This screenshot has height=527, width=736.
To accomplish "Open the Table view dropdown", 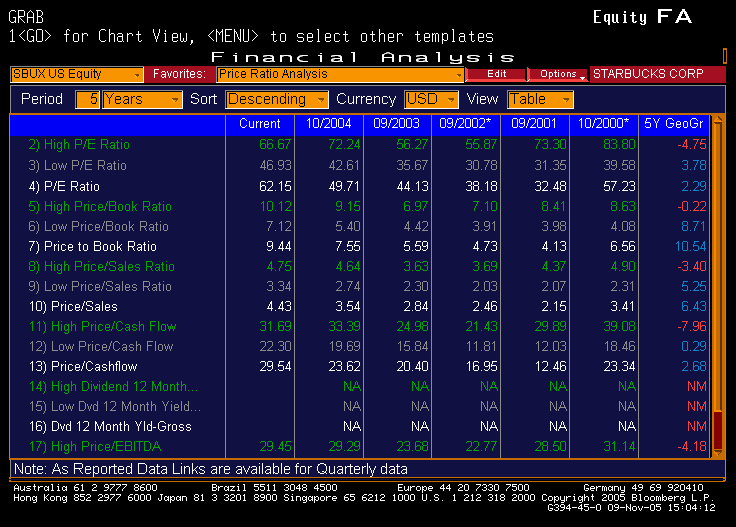I will click(540, 99).
